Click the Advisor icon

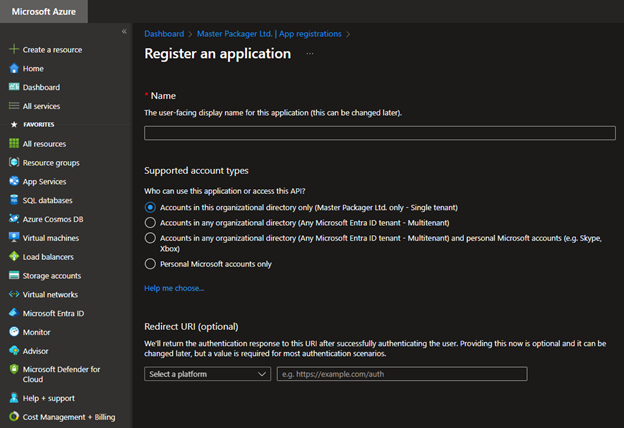click(14, 351)
